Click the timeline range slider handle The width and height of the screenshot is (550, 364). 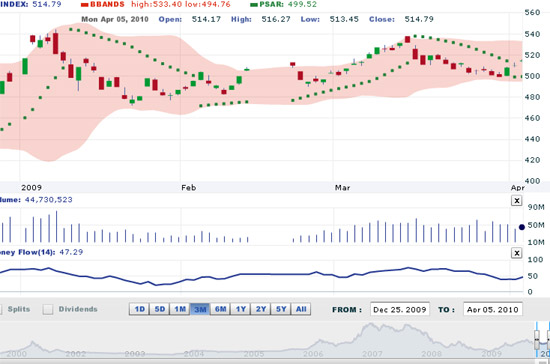537,339
